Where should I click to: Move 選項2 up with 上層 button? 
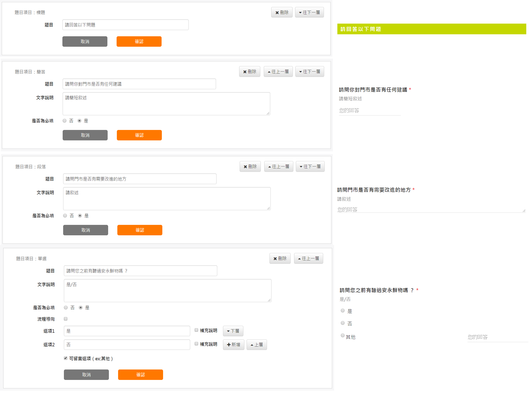pyautogui.click(x=257, y=345)
